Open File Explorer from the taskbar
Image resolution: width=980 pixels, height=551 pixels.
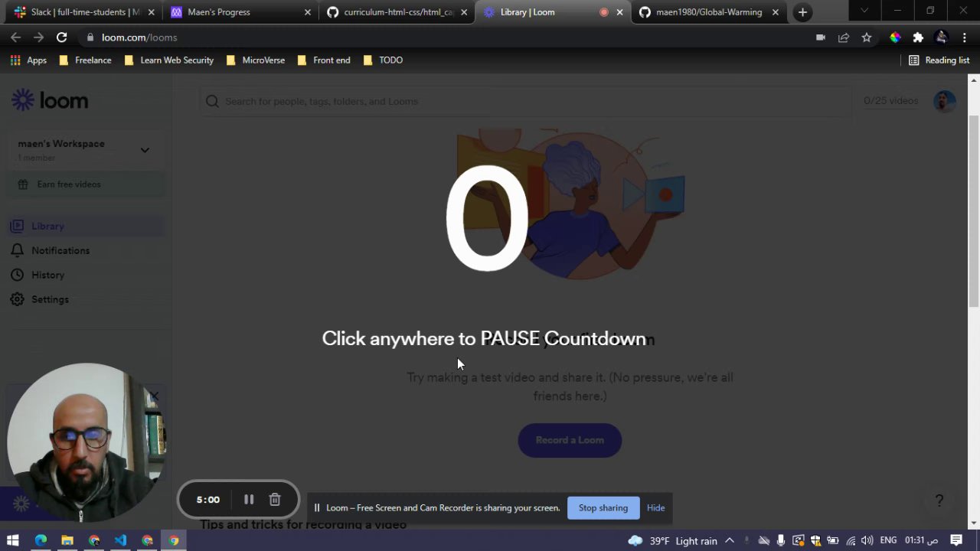pos(67,540)
